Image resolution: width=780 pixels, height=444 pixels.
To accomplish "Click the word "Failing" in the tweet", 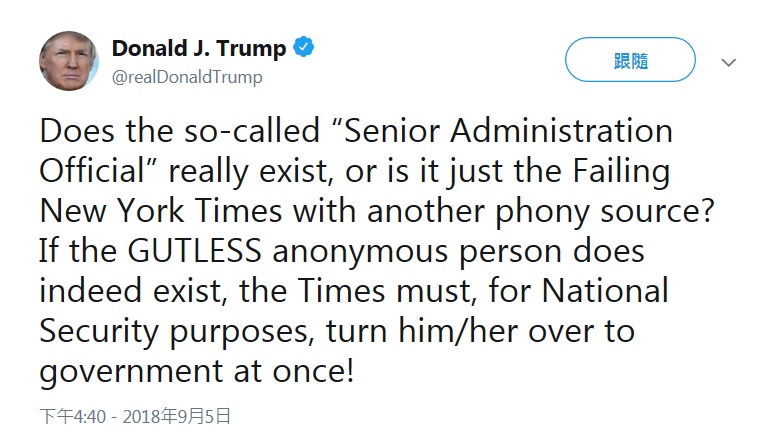I will (x=621, y=173).
